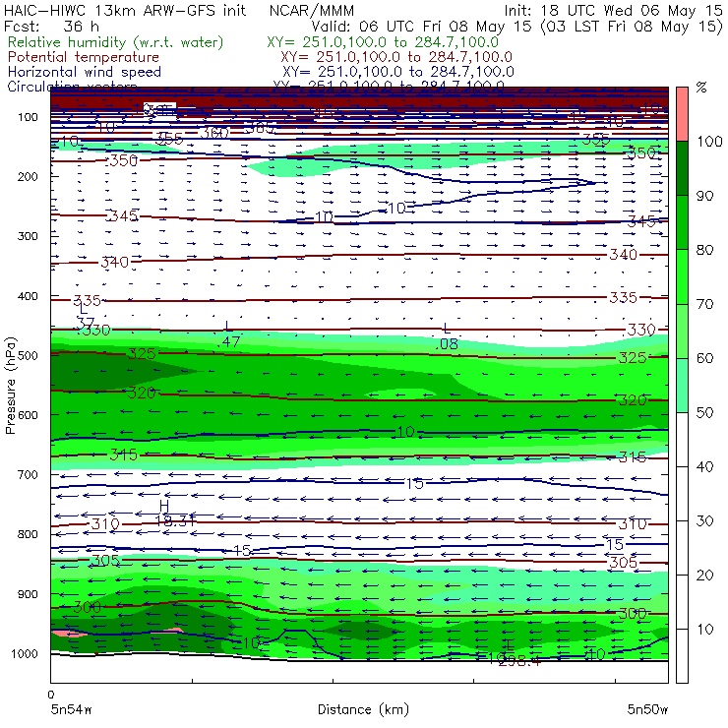Click the 'L .08' minimum label
The image size is (728, 728).
(x=447, y=336)
